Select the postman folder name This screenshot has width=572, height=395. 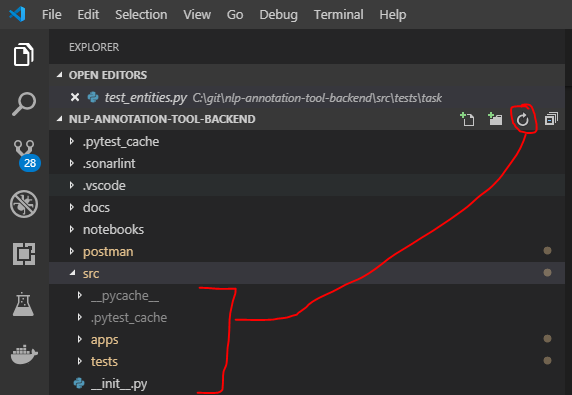click(x=108, y=252)
